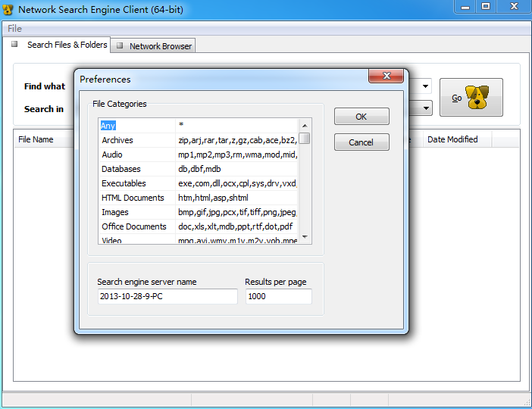
Task: Click the zip,arj,rar extensions cell
Action: (x=236, y=140)
